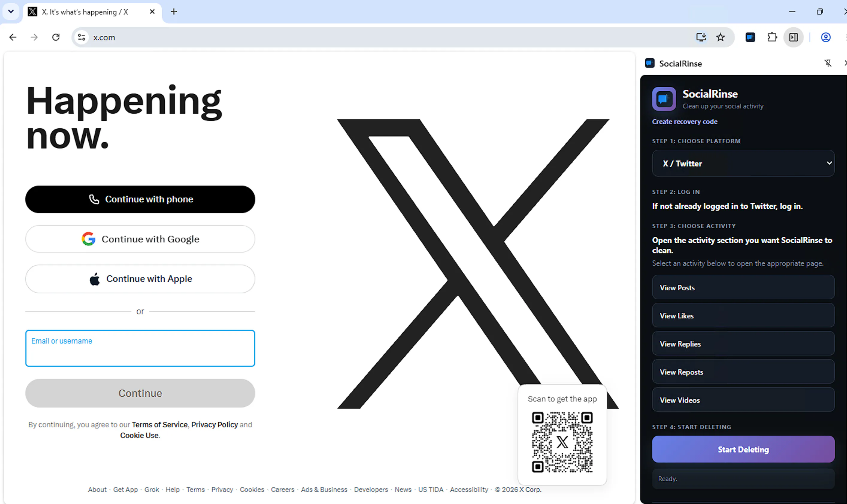The image size is (847, 504).
Task: Click Create recovery code link
Action: pyautogui.click(x=685, y=122)
